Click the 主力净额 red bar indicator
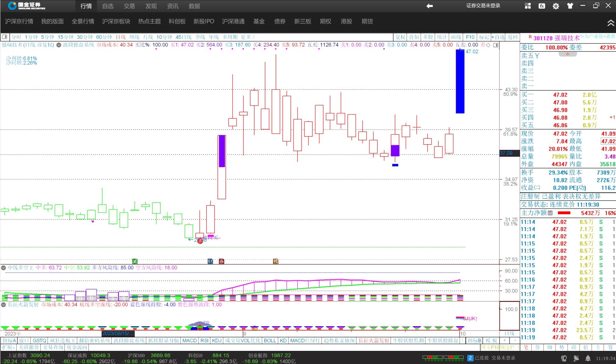Viewport: 616px width, 364px height. (564, 213)
